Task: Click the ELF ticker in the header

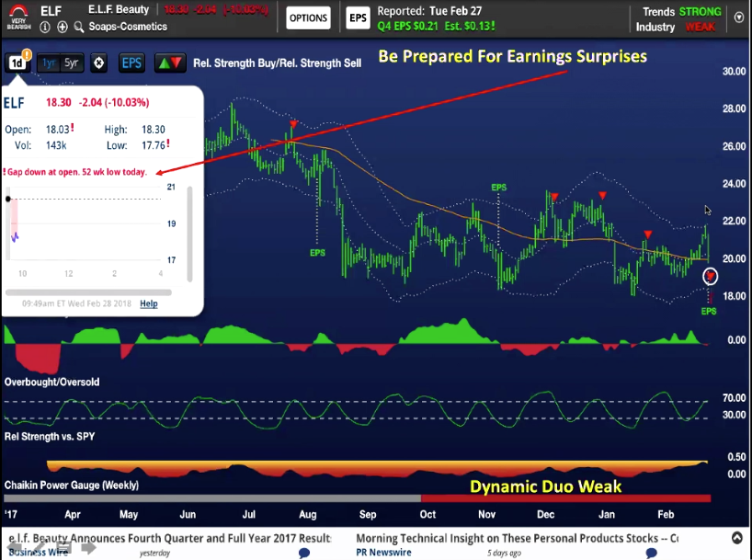Action: [x=51, y=11]
